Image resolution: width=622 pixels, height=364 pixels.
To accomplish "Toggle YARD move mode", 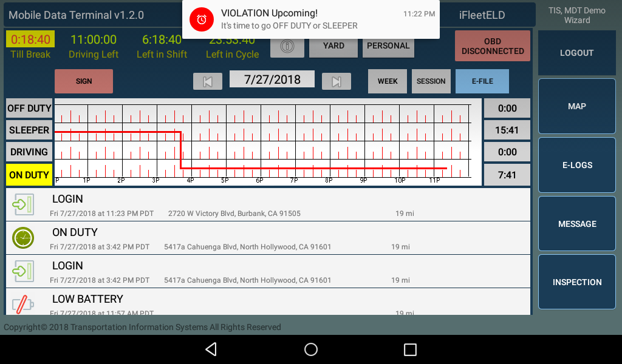I will pos(333,46).
